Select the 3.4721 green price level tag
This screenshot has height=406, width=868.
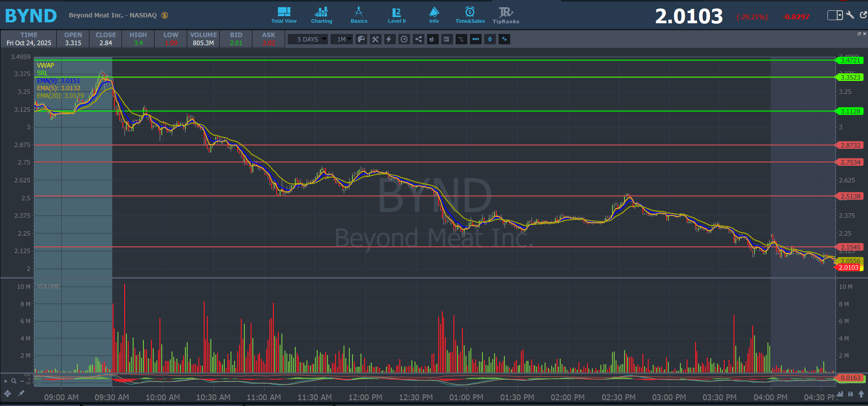850,60
